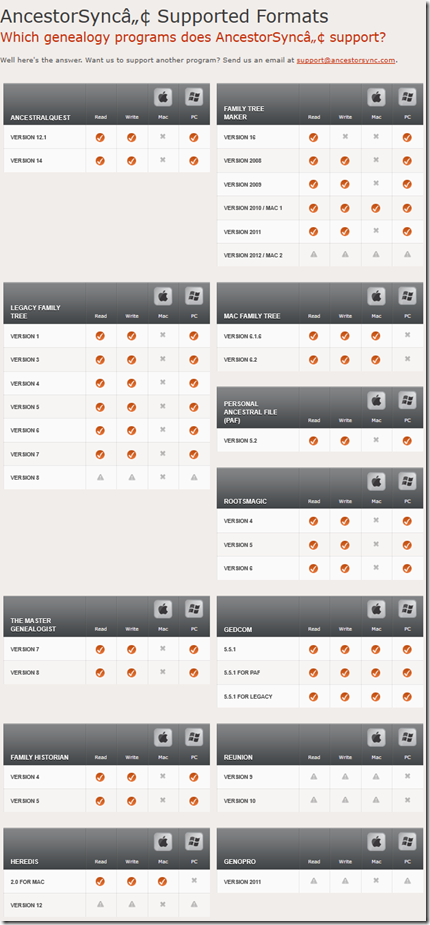The image size is (430, 925).
Task: Click the Windows icon in RootsMagic table header
Action: click(407, 481)
